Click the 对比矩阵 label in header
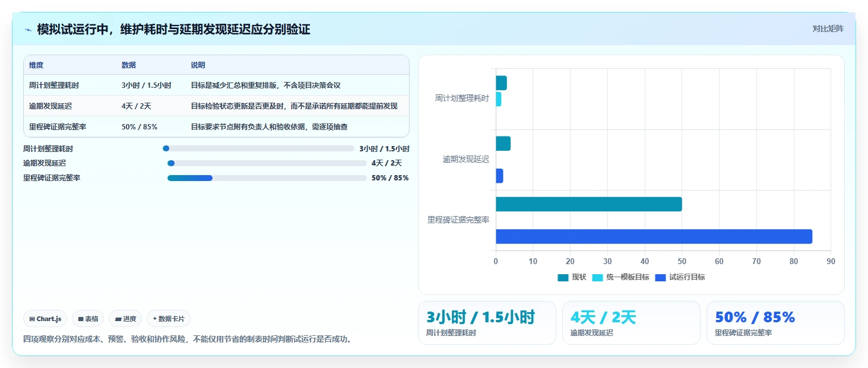This screenshot has height=368, width=868. point(828,28)
